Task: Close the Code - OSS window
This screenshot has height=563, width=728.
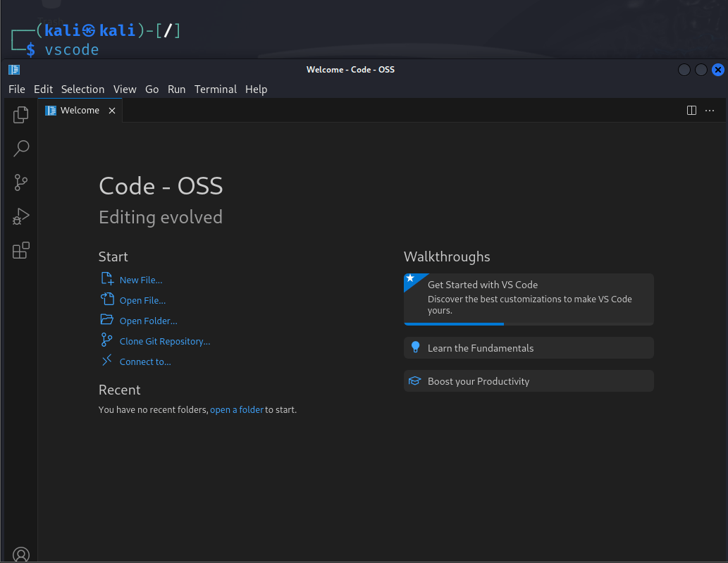Action: 718,70
